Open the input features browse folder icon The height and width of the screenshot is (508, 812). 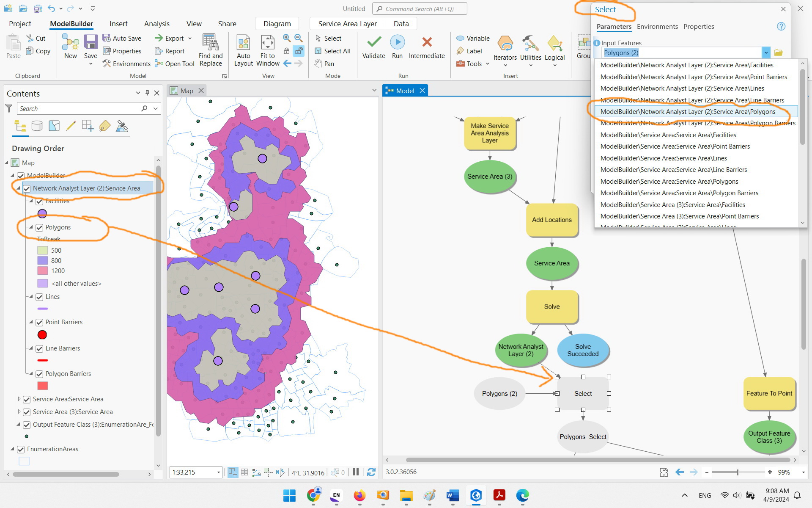779,52
